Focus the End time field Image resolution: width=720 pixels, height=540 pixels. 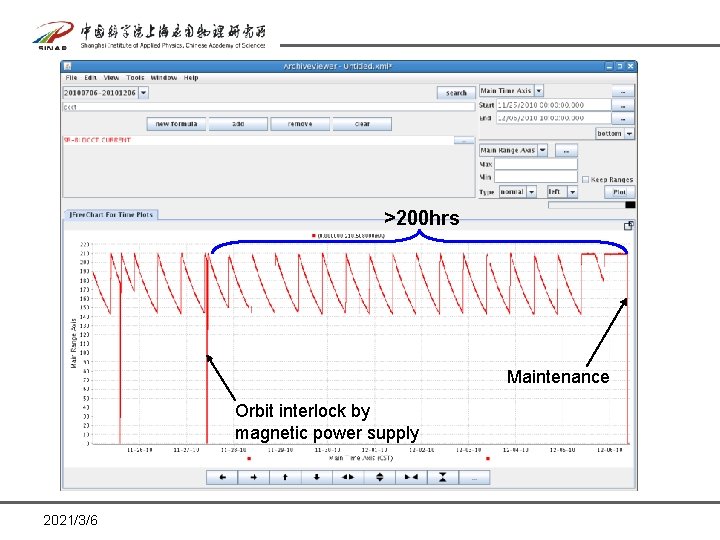click(554, 118)
